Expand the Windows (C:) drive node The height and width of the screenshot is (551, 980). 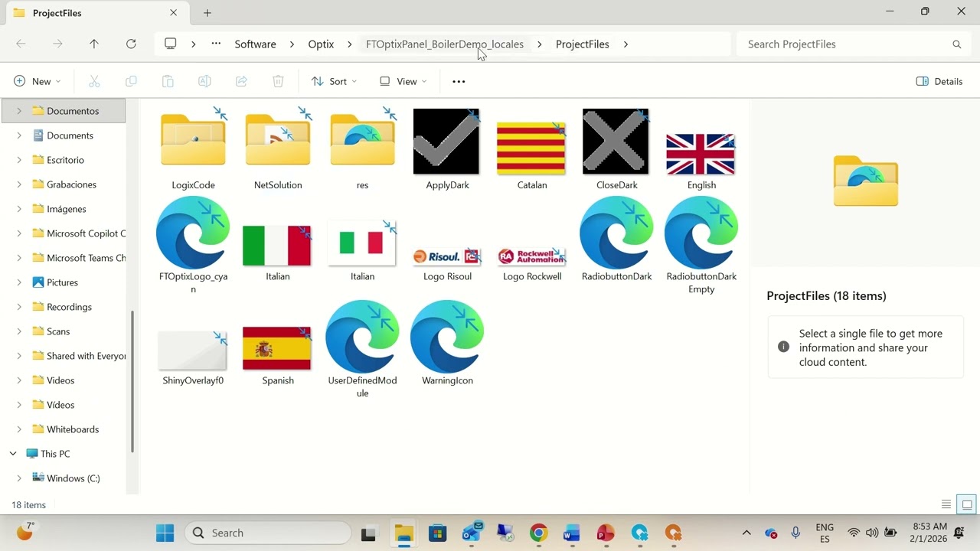[x=19, y=478]
